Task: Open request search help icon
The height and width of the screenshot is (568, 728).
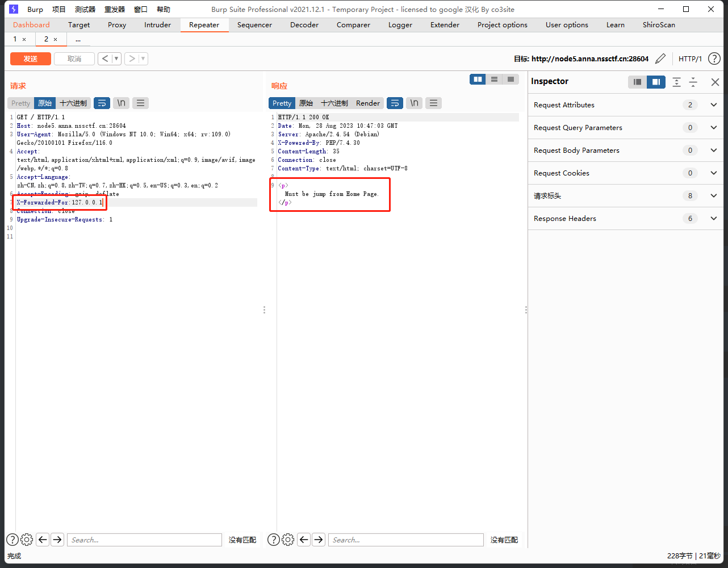Action: tap(12, 540)
